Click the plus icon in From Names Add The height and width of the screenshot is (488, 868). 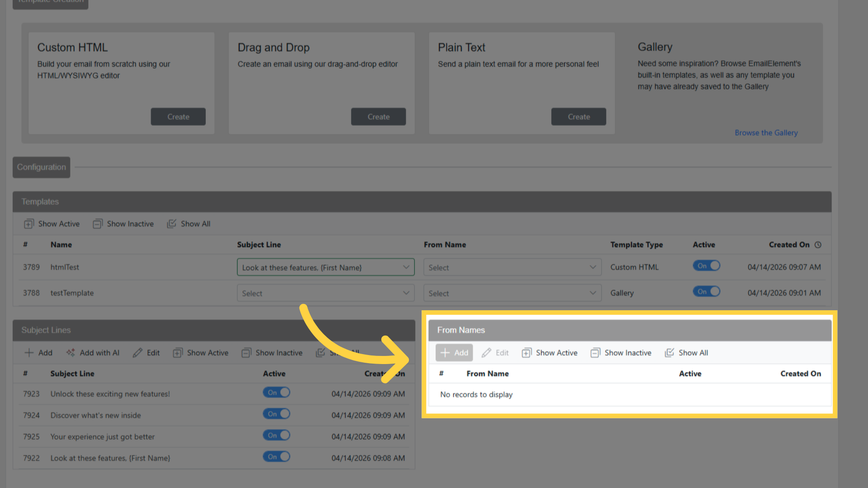coord(445,353)
